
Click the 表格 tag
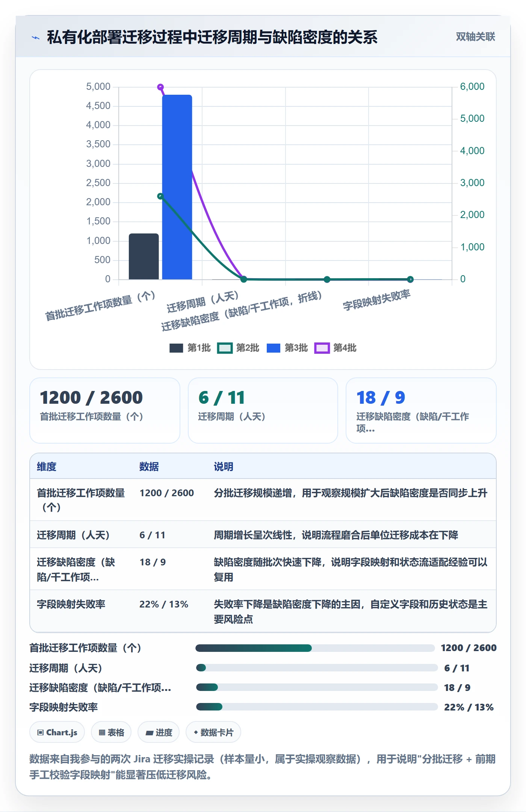pyautogui.click(x=111, y=732)
